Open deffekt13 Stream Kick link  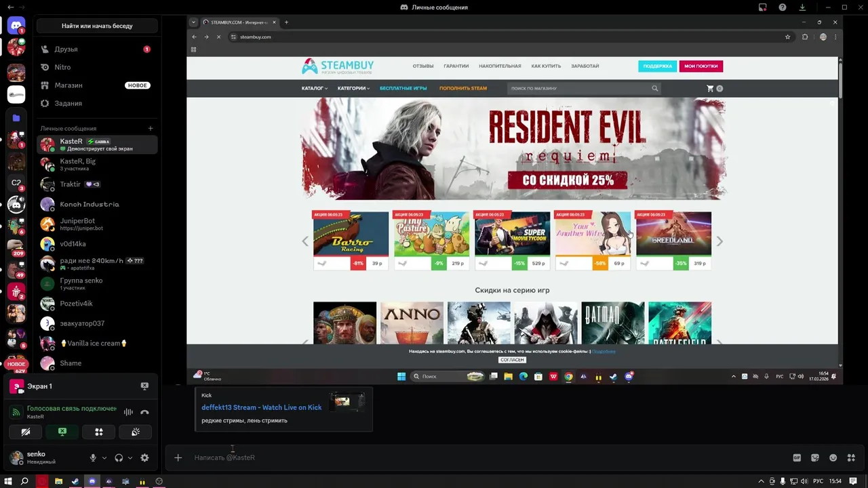[x=262, y=407]
